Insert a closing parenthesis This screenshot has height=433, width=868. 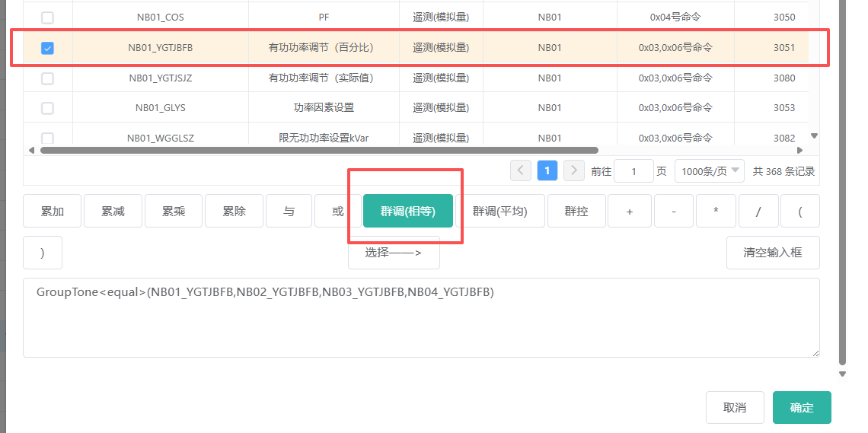click(42, 253)
